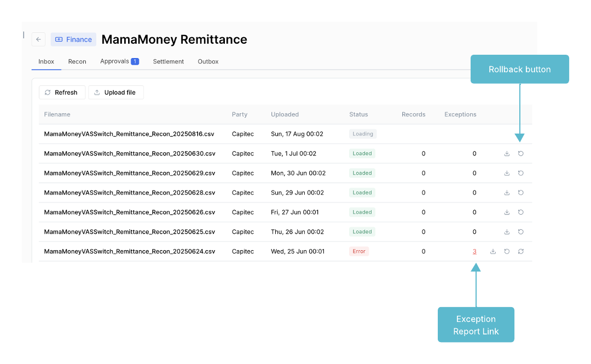The image size is (591, 364).
Task: Rollback the Recon_20250624.csv error file
Action: tap(507, 252)
